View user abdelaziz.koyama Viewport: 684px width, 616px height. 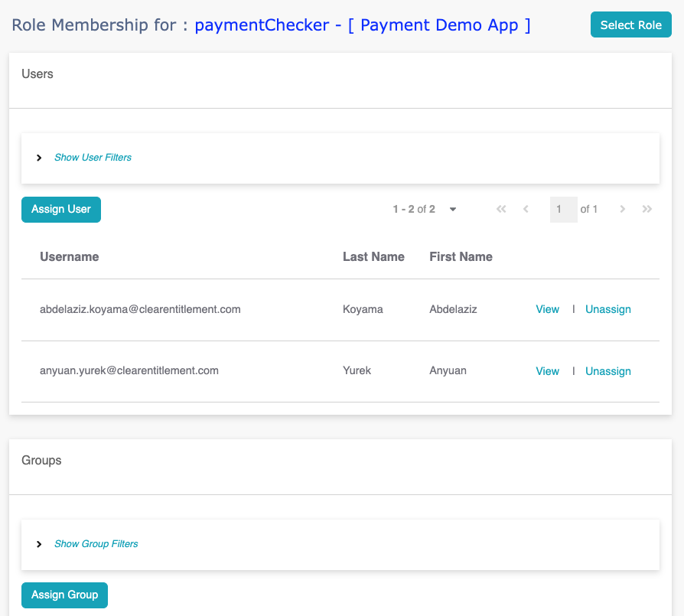click(x=548, y=309)
